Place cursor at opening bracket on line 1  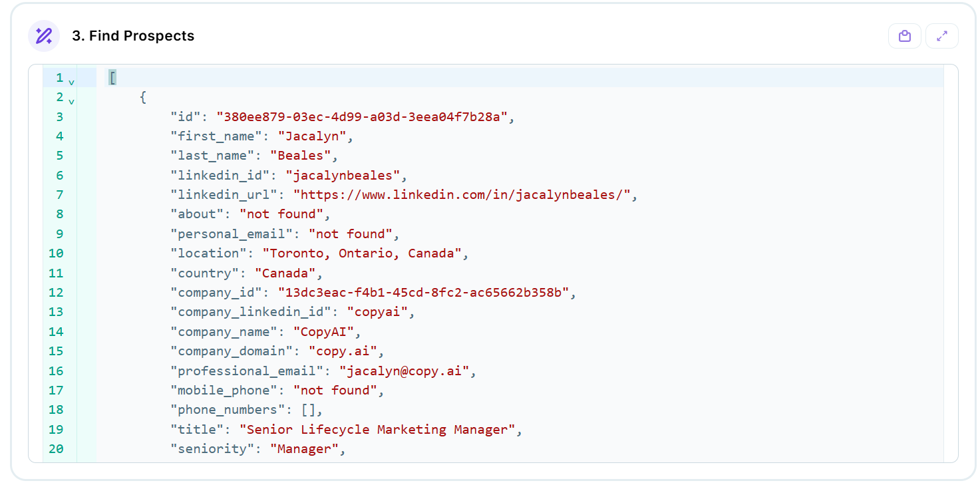pyautogui.click(x=112, y=78)
